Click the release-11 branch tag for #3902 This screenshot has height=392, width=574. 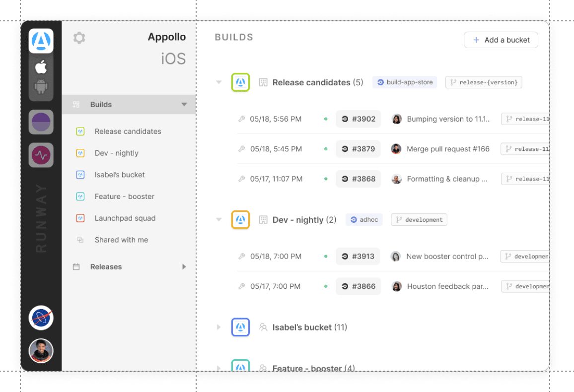525,119
